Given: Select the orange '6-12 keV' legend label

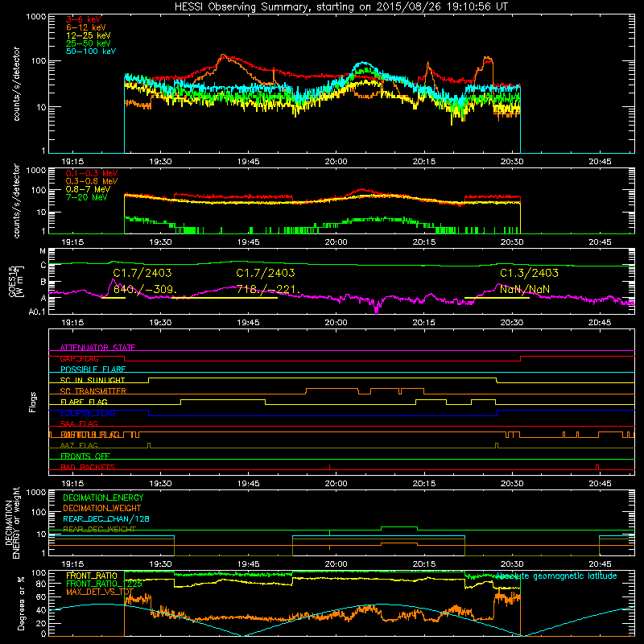Looking at the screenshot, I should pyautogui.click(x=86, y=27).
